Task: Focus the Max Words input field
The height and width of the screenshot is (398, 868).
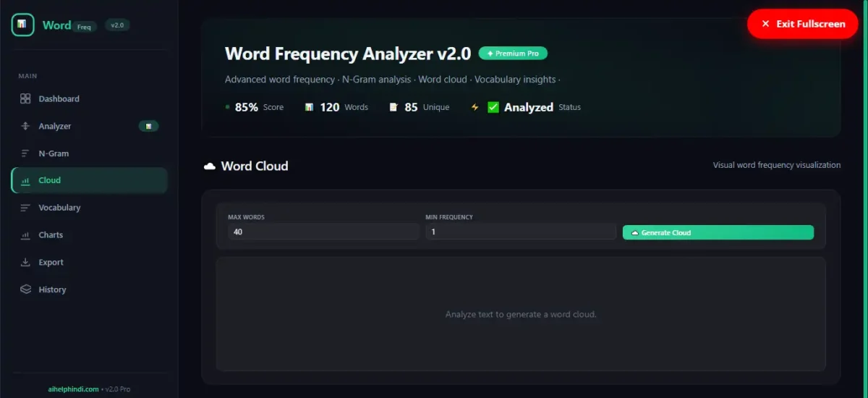Action: tap(323, 232)
